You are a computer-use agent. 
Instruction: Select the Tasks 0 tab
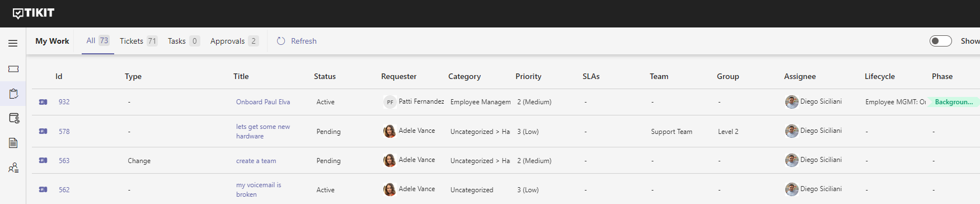[x=184, y=41]
